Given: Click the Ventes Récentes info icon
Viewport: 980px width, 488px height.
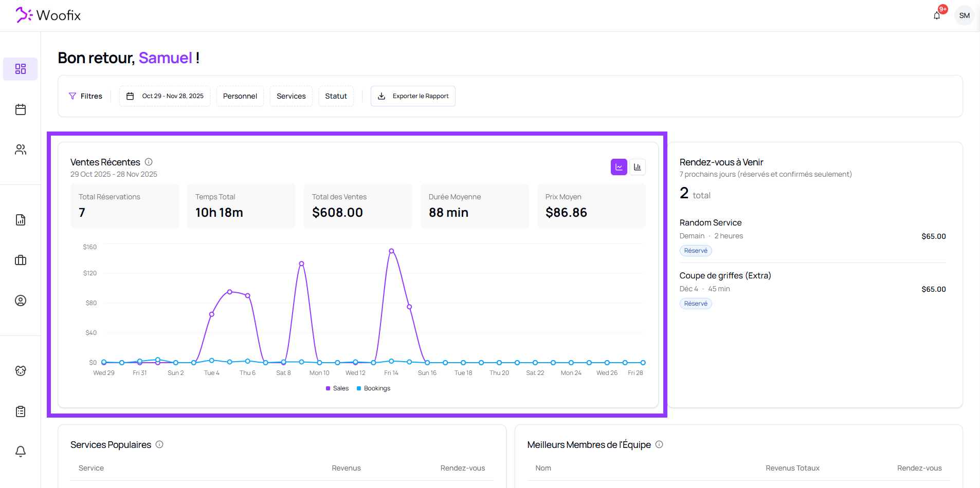Looking at the screenshot, I should coord(149,162).
